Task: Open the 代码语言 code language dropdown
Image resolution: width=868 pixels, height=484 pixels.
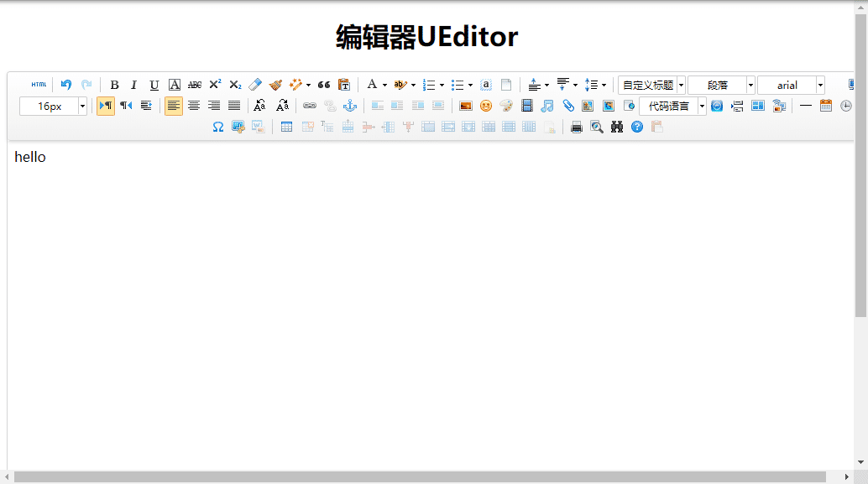Action: click(672, 106)
